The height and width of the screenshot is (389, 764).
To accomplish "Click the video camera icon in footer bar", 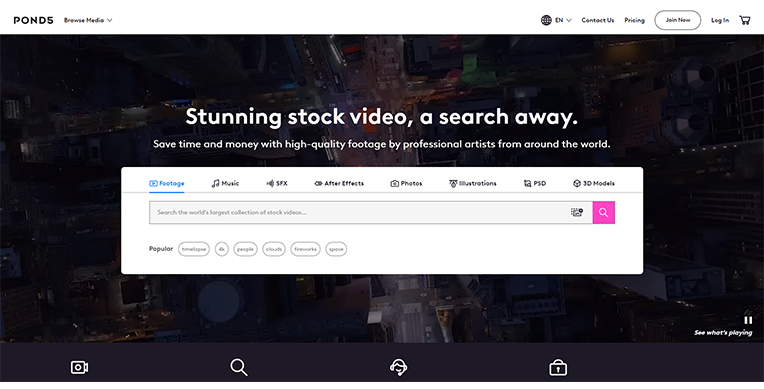I will pyautogui.click(x=79, y=367).
